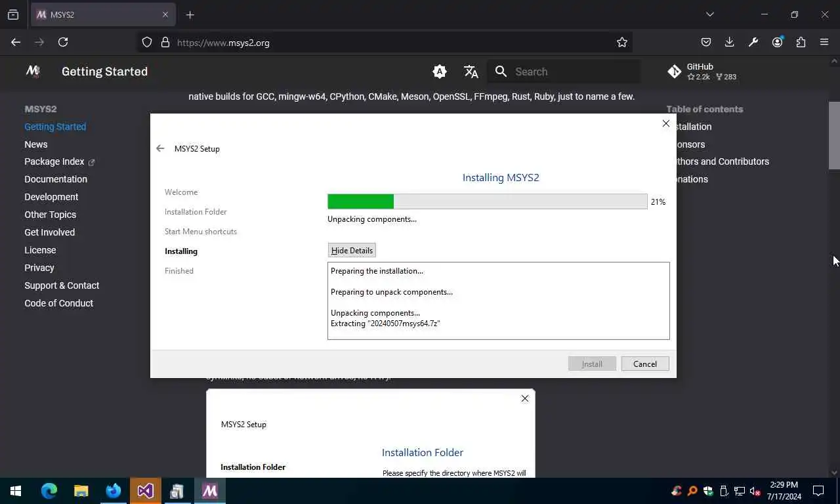This screenshot has height=504, width=840.
Task: Open the License sidebar link
Action: point(40,250)
